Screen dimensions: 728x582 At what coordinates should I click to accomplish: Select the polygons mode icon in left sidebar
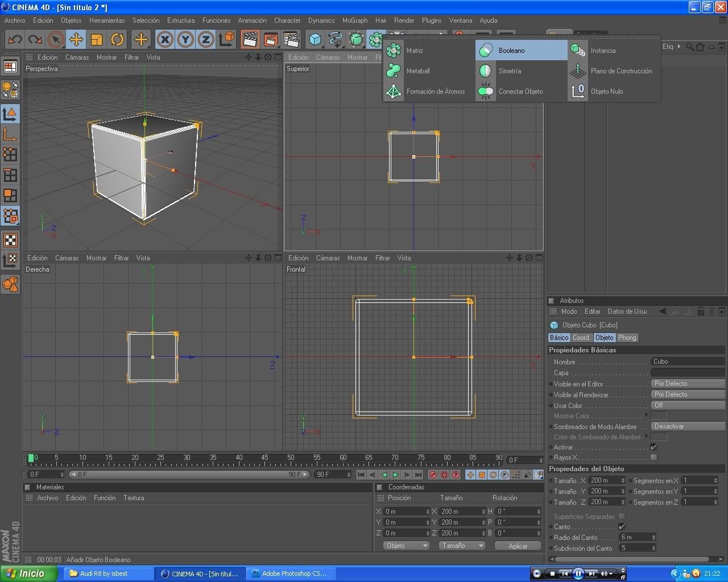point(10,196)
